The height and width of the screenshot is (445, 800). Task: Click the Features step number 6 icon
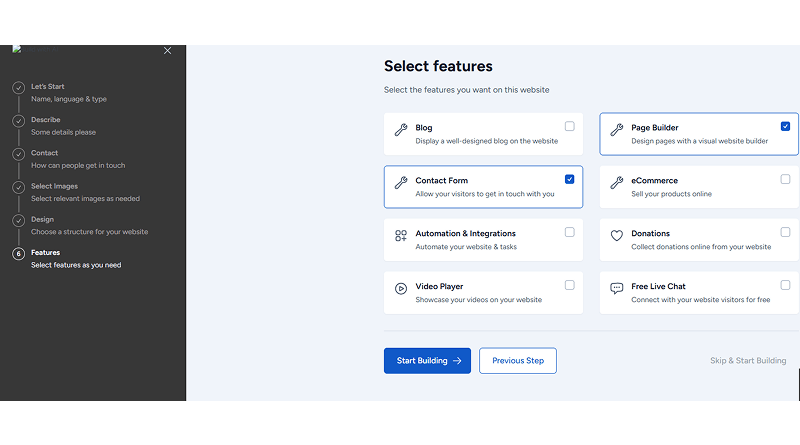(18, 254)
